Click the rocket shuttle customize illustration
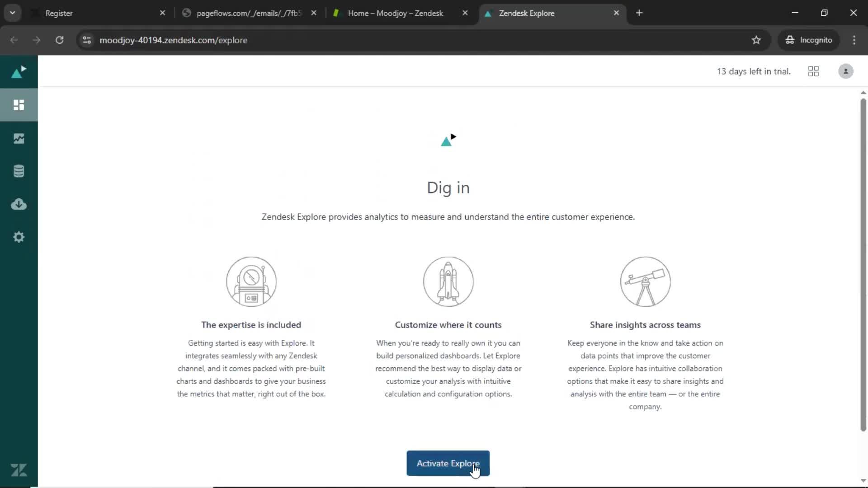This screenshot has height=488, width=868. tap(448, 282)
